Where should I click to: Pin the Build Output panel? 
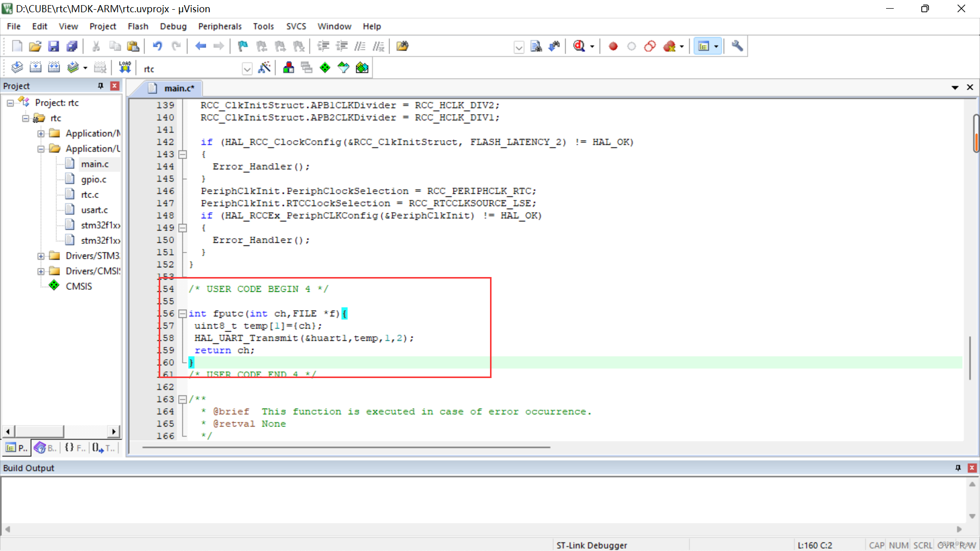click(x=958, y=468)
